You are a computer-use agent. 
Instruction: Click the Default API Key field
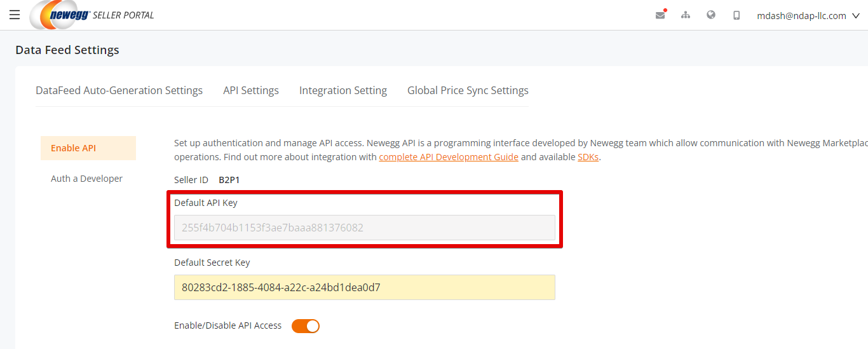coord(365,228)
